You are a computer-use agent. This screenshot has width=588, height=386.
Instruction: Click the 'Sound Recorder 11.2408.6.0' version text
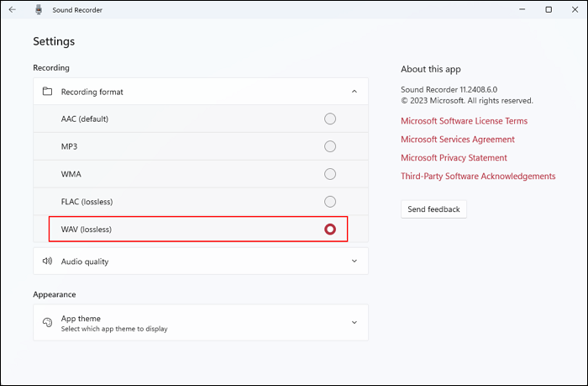click(449, 90)
